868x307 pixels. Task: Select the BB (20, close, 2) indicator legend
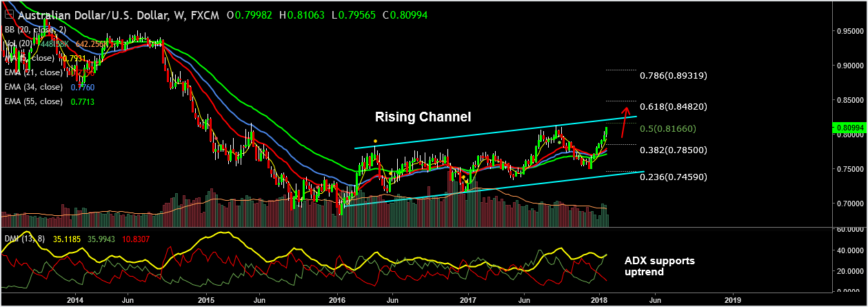35,30
